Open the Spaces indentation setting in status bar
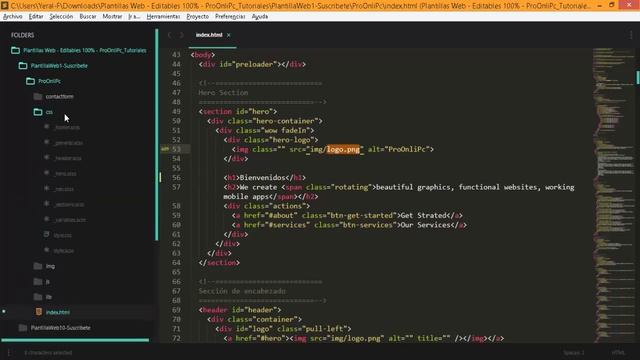Viewport: 640px width, 360px height. [x=573, y=353]
